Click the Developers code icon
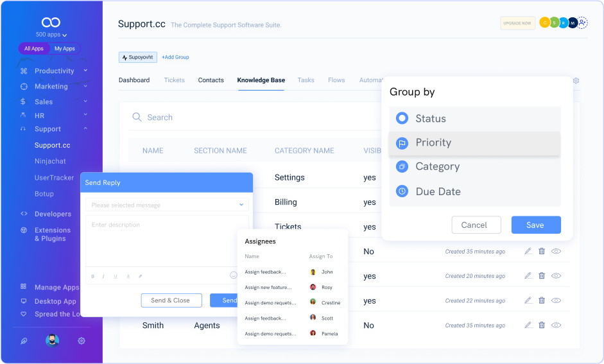This screenshot has width=604, height=364. coord(24,213)
